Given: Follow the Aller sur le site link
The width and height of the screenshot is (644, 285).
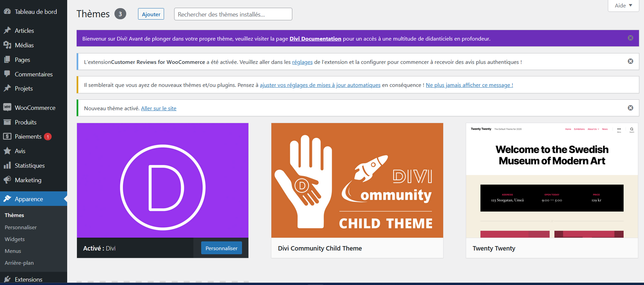Looking at the screenshot, I should click(x=159, y=108).
